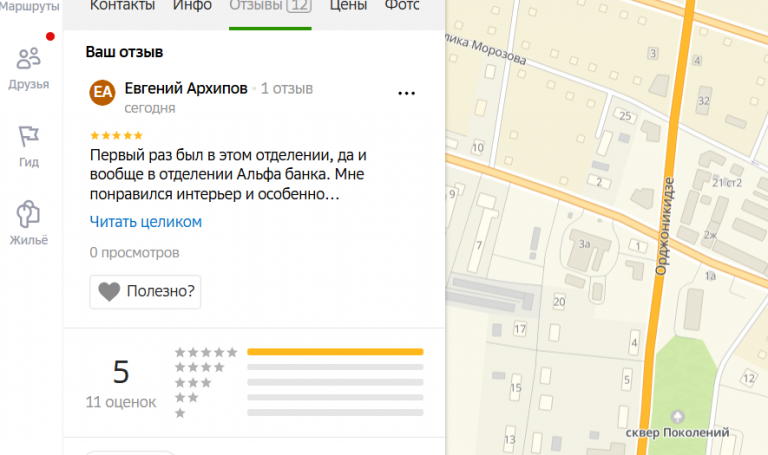The image size is (768, 455).
Task: Click house number 17 on map
Action: point(520,329)
